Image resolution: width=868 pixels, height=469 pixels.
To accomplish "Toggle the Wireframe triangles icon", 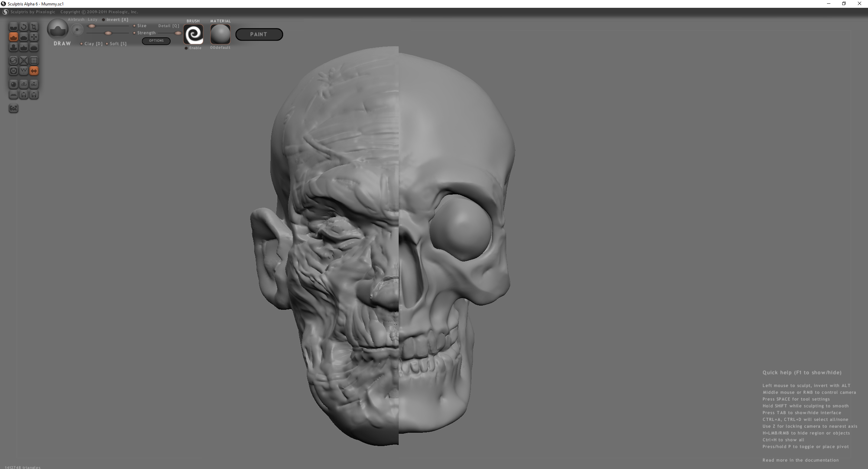I will coord(24,71).
